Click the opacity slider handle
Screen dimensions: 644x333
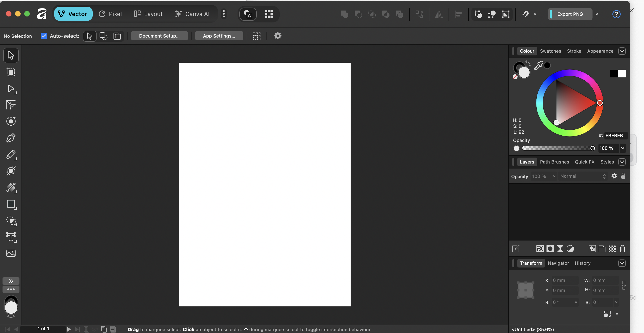pyautogui.click(x=593, y=148)
